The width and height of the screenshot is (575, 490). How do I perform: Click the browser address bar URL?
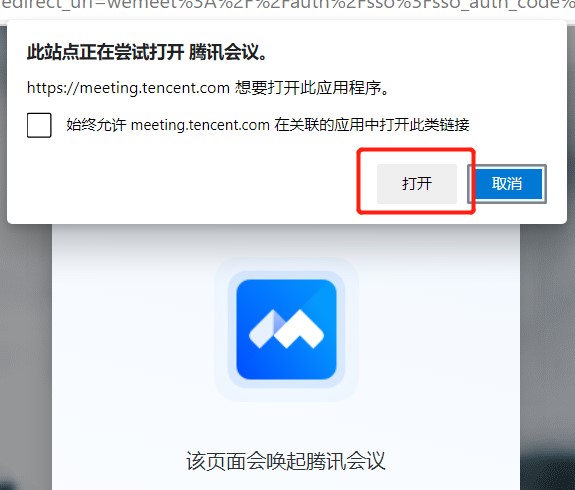coord(288,7)
